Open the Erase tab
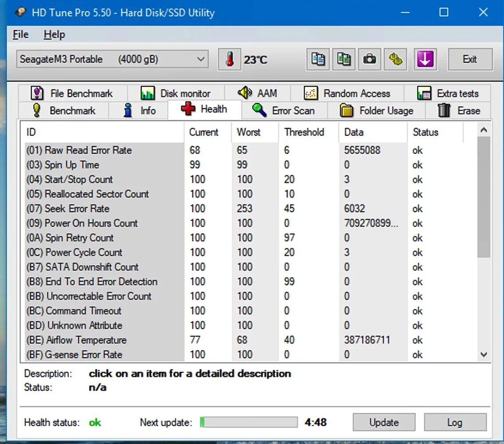 458,110
